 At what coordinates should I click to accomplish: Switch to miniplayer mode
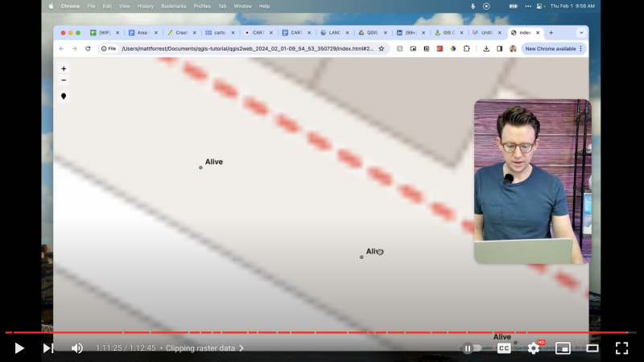coord(563,348)
